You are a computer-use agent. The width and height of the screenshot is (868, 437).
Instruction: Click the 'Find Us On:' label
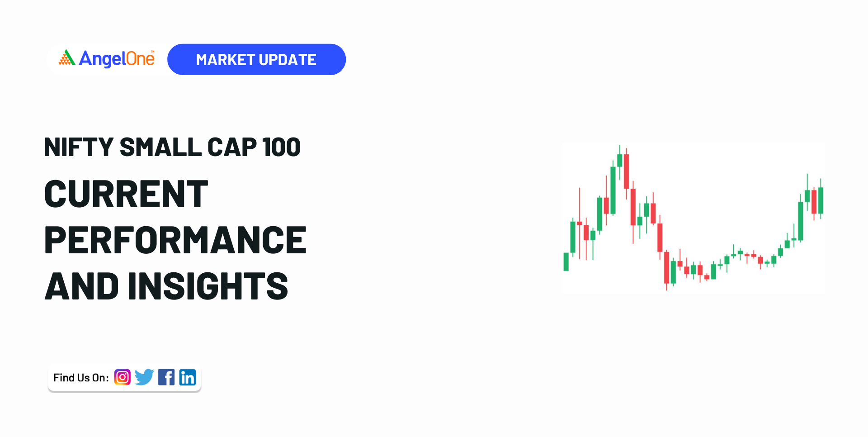(x=81, y=378)
